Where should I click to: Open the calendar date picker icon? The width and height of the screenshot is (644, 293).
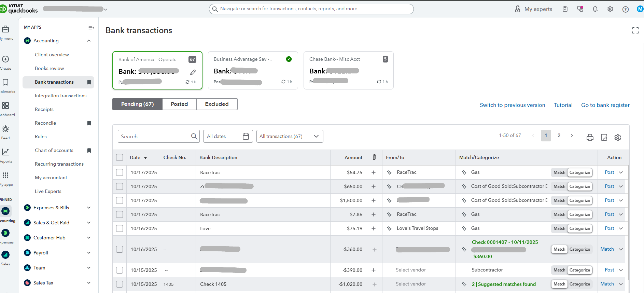(x=246, y=136)
